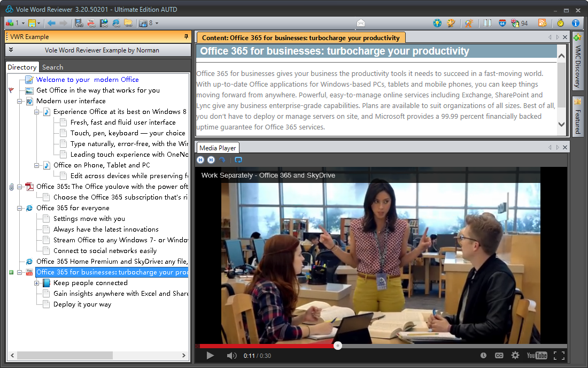
Task: Select 'Welcome to your modern Office' link
Action: 87,80
